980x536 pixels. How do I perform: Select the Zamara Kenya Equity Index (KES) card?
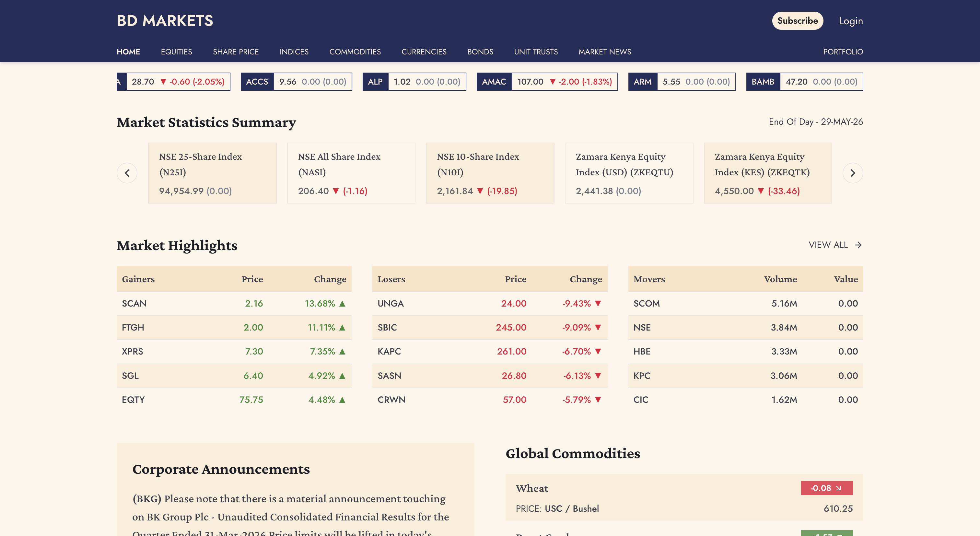[767, 173]
